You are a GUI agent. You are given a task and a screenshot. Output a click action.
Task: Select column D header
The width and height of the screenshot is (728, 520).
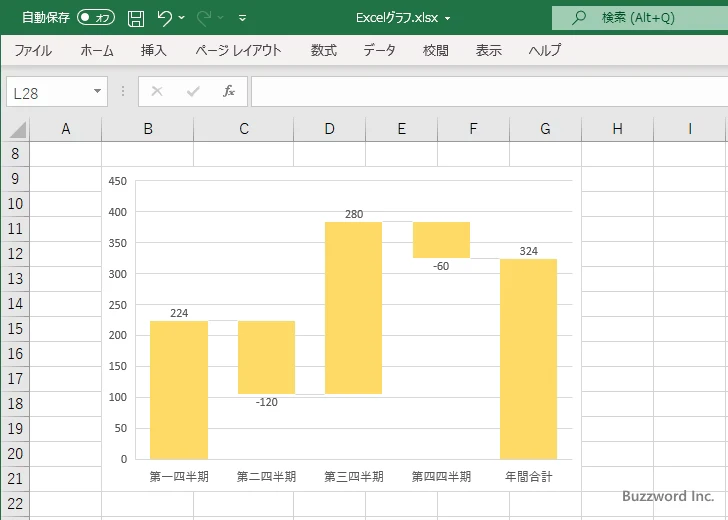coord(329,129)
